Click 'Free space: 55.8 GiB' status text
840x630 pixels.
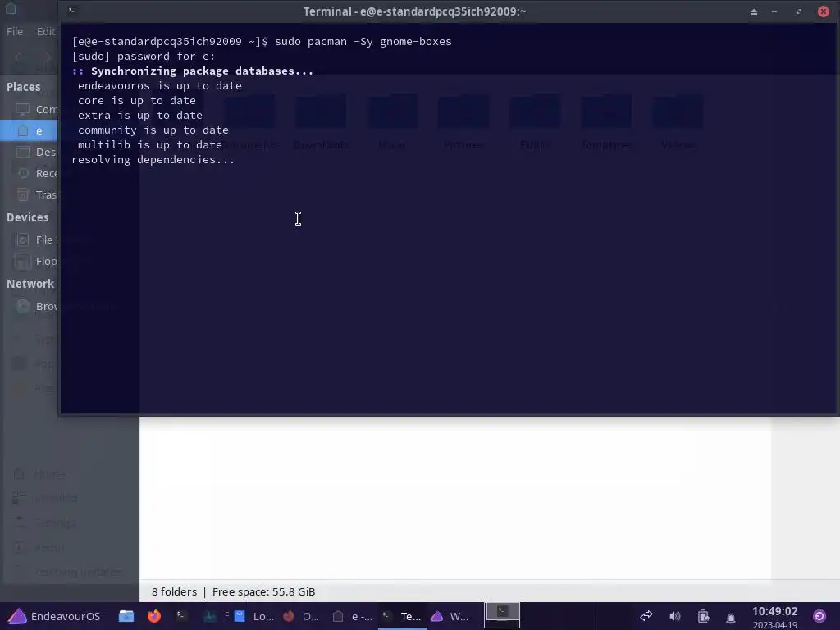click(263, 592)
